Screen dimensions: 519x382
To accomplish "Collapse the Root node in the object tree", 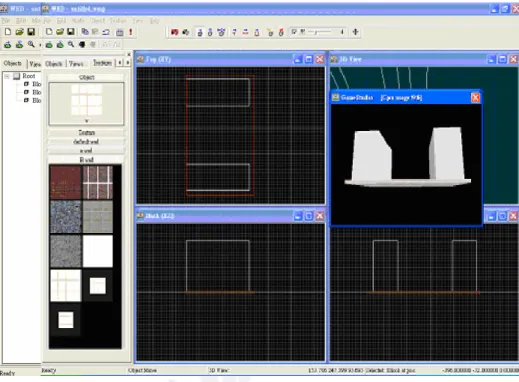I will click(7, 76).
